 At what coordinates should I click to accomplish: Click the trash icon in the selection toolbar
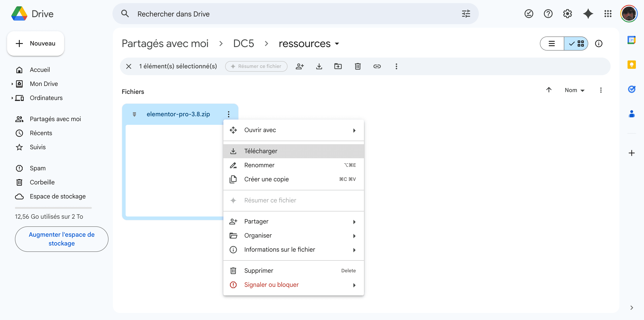tap(358, 66)
